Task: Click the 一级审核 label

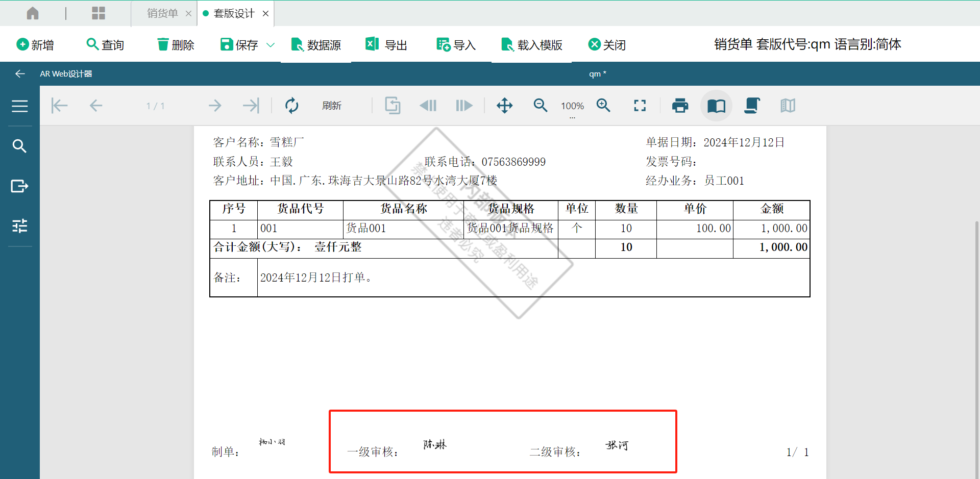Action: pyautogui.click(x=372, y=452)
